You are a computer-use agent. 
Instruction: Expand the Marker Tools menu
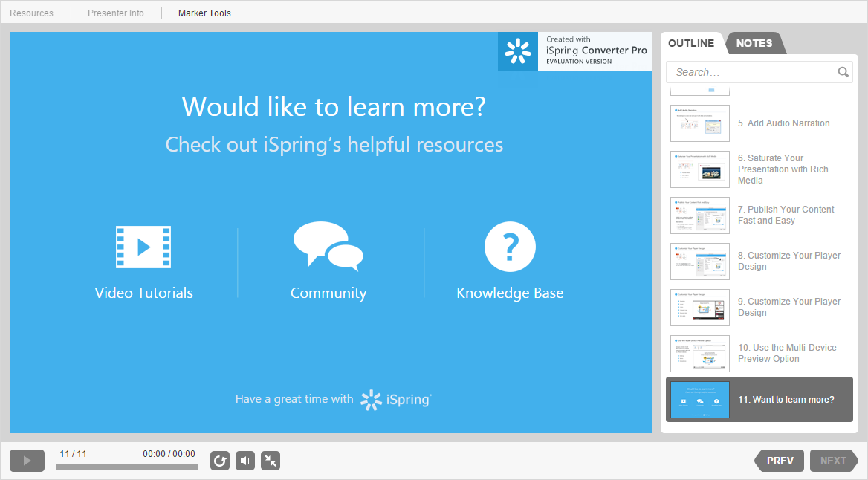(x=204, y=13)
